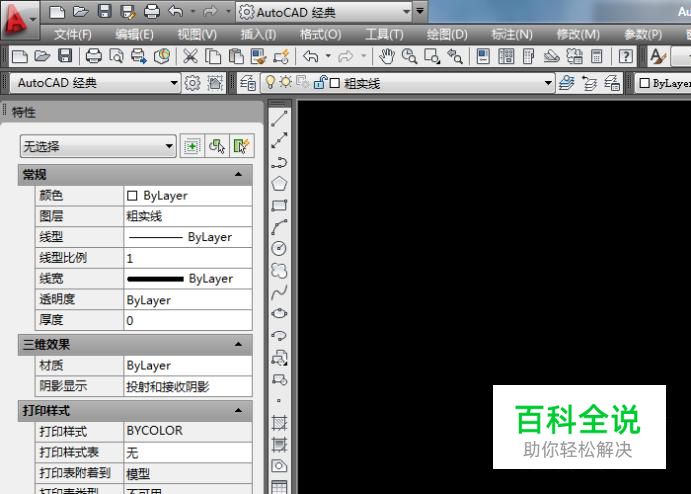Viewport: 691px width, 494px height.
Task: Select the Line draw tool
Action: (x=279, y=119)
